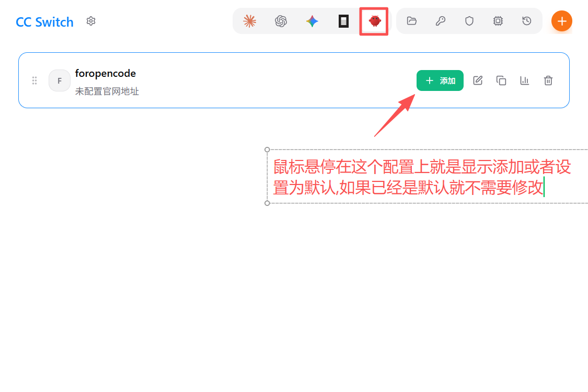Viewport: 588px width, 392px height.
Task: Select the OpenCode black square icon
Action: point(343,21)
